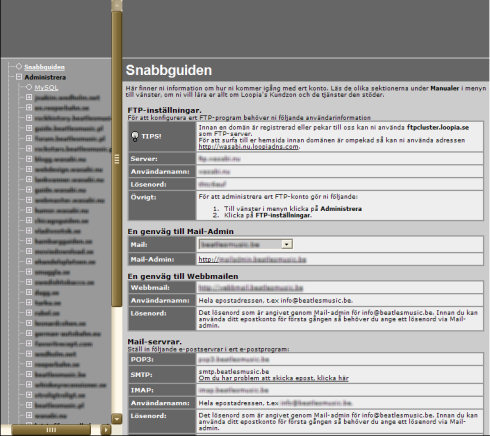490x436 pixels.
Task: Click the sidebar scroll-down arrow button
Action: click(117, 418)
